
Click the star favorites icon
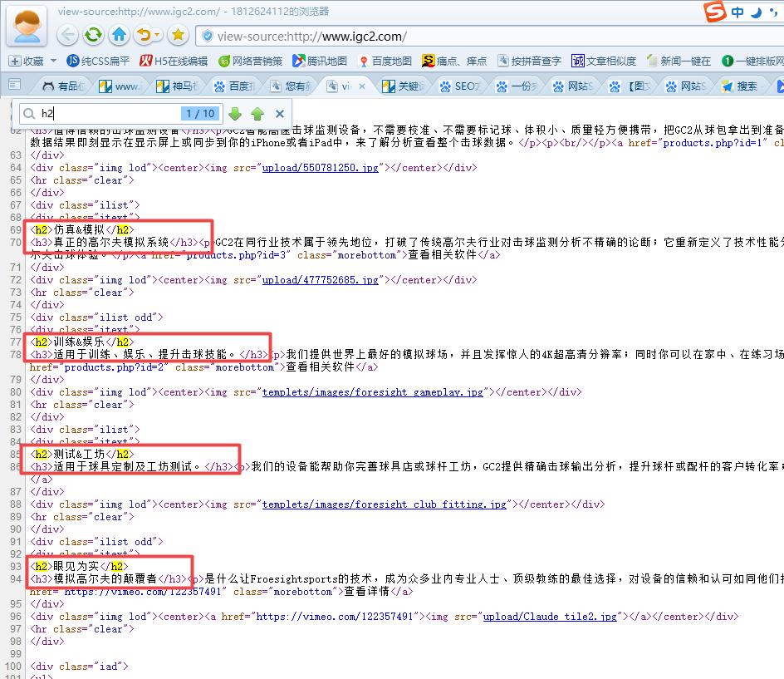pyautogui.click(x=178, y=35)
